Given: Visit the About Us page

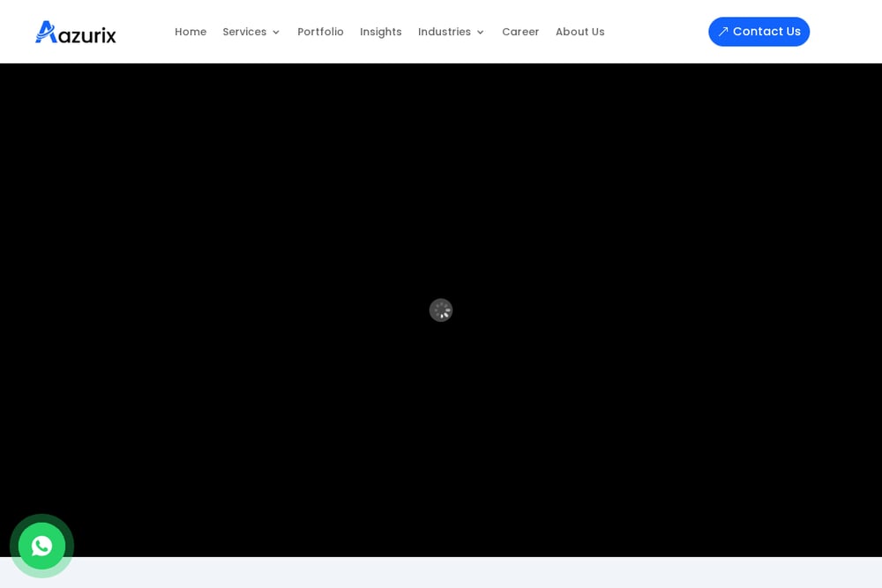Looking at the screenshot, I should 580,32.
